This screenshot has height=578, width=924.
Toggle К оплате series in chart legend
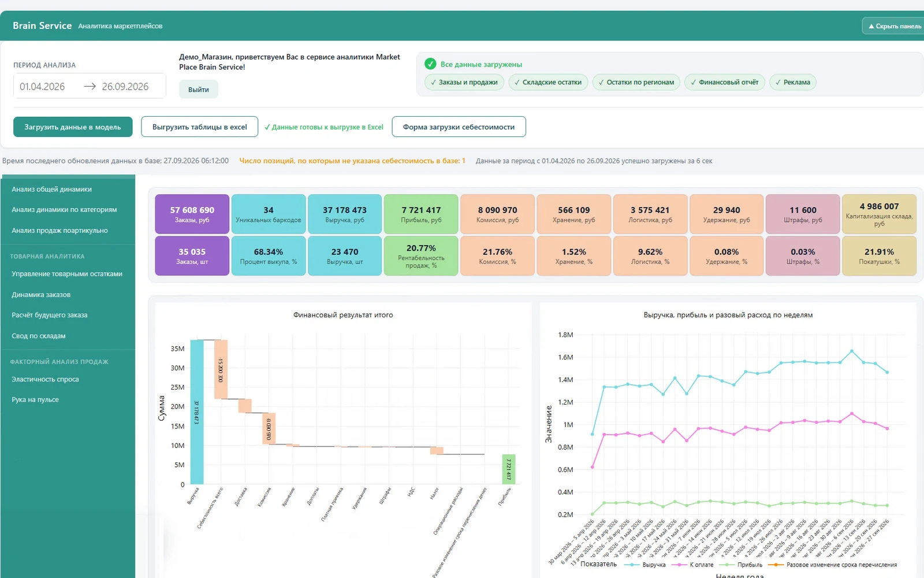point(692,565)
